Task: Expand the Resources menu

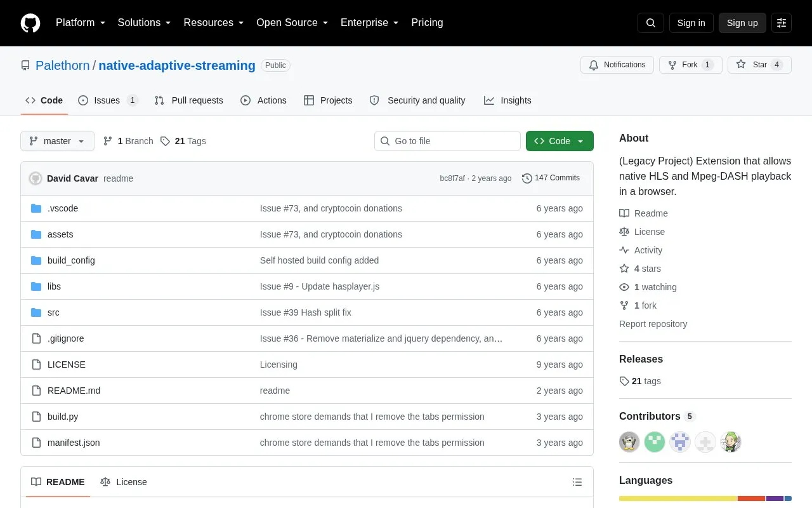Action: tap(214, 23)
